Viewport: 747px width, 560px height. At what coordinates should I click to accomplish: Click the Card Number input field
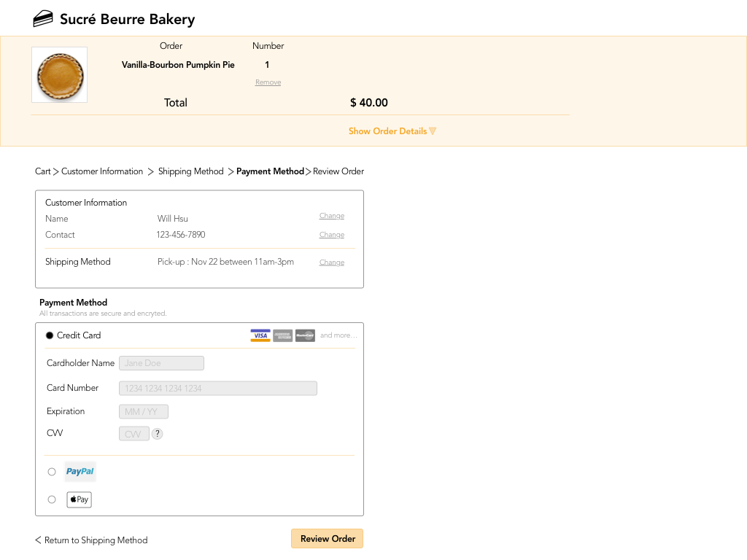coord(217,388)
